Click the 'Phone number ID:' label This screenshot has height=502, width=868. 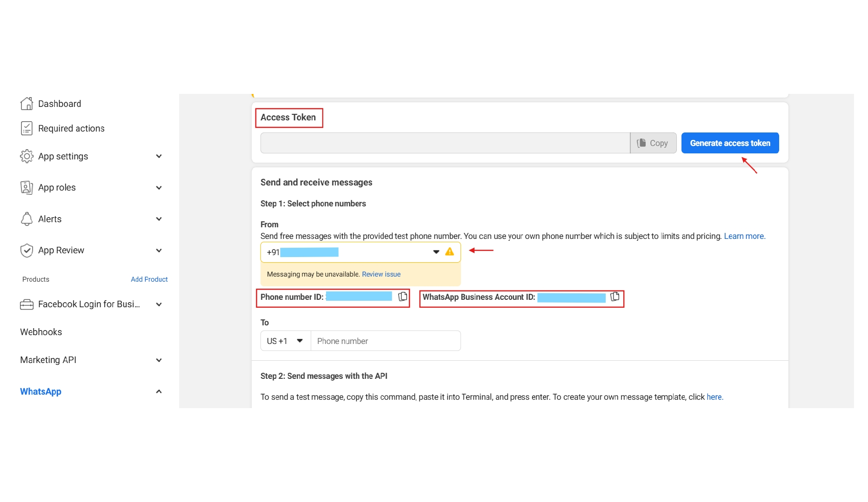point(292,297)
